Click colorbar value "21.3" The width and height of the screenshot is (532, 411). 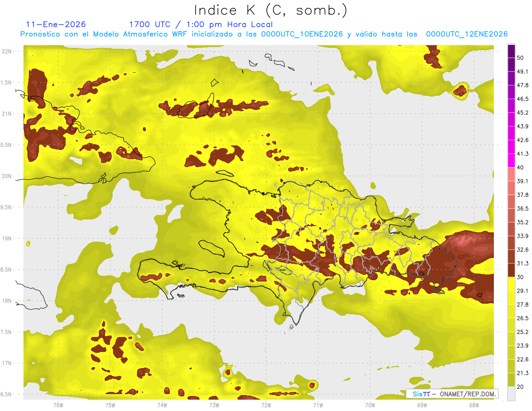coord(523,373)
